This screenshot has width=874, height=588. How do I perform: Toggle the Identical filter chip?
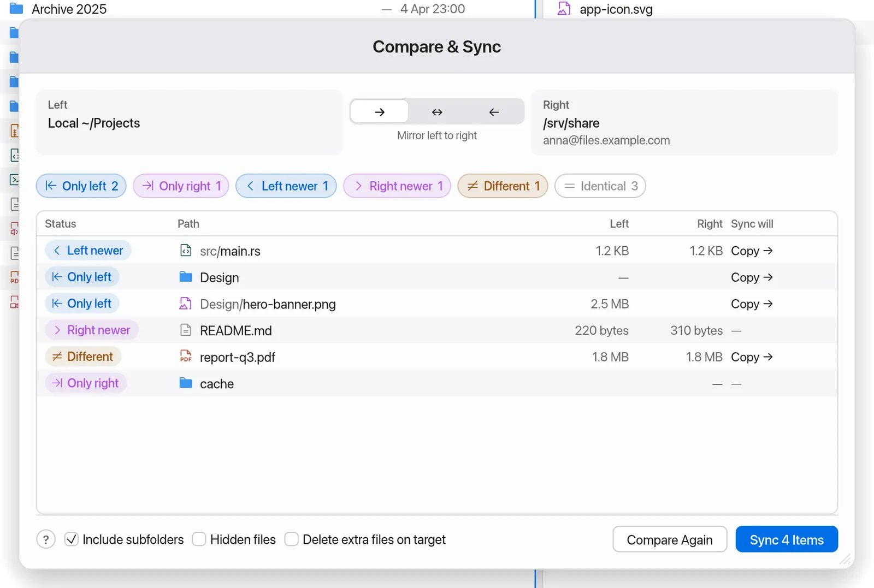click(x=600, y=186)
